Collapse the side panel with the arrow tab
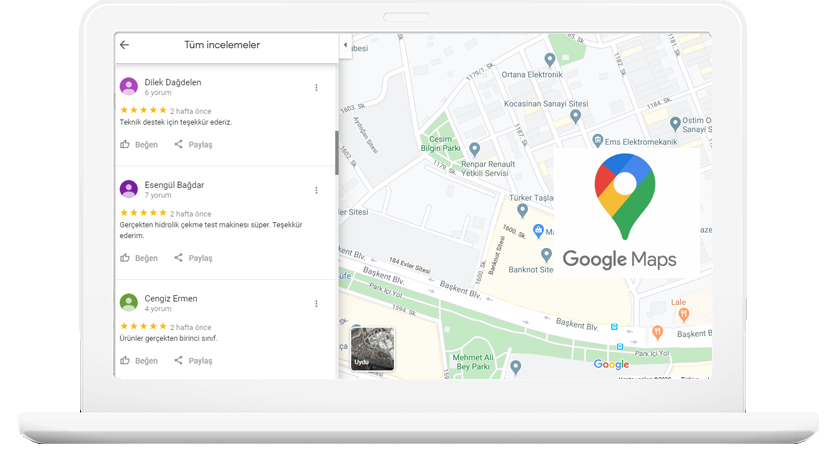 tap(345, 45)
